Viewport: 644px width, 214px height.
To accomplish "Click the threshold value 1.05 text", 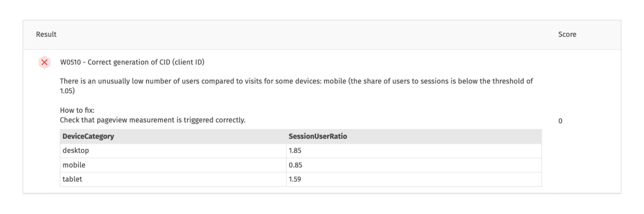I will (x=67, y=91).
